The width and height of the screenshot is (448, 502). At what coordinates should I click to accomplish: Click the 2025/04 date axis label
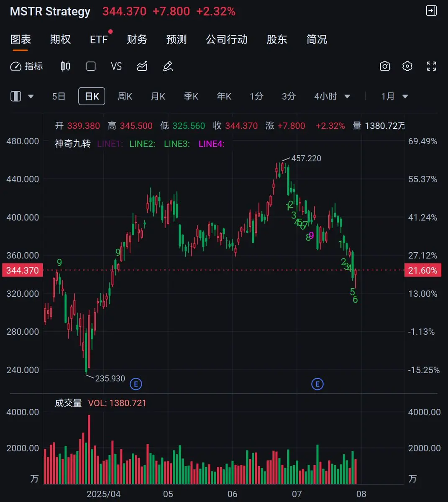(x=104, y=494)
